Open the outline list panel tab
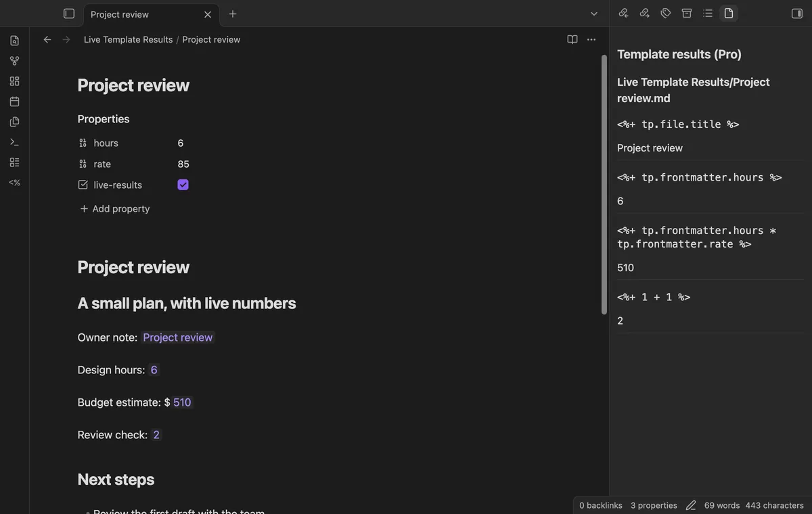The image size is (812, 514). 708,14
